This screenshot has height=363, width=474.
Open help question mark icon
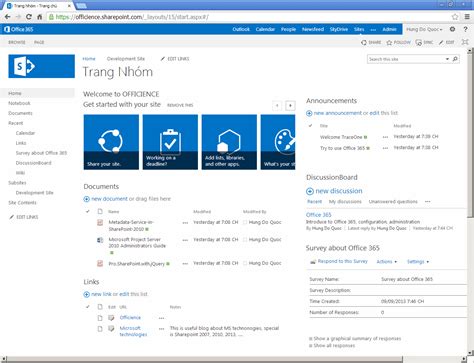click(465, 29)
